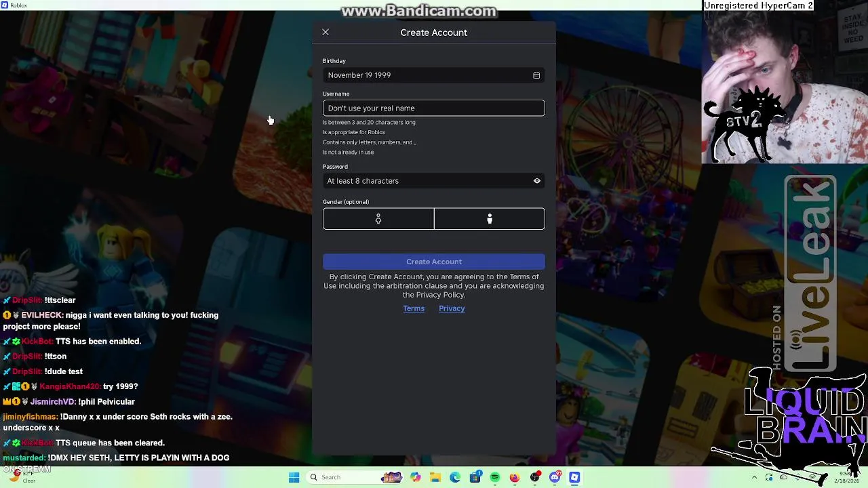The width and height of the screenshot is (868, 488).
Task: Expand the system tray hidden icons chevron
Action: 754,477
